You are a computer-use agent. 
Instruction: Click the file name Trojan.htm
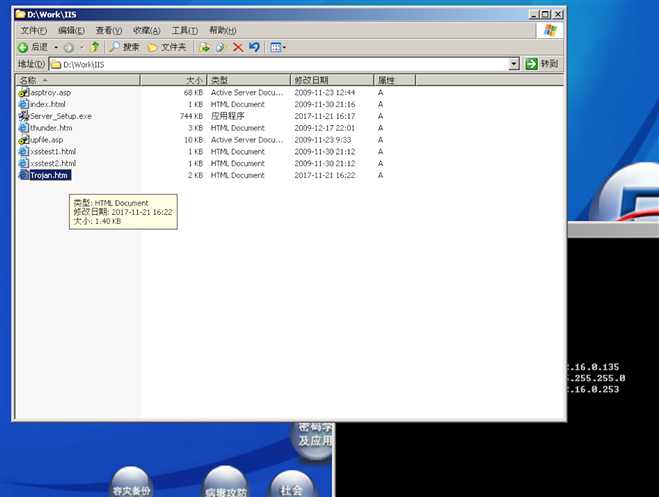pos(49,175)
